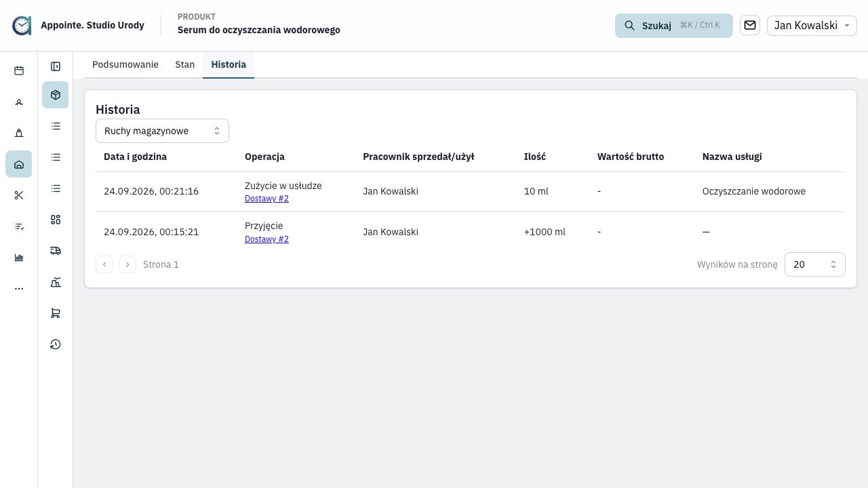Screen dimensions: 868x488
Task: Select the Historia tab
Action: pyautogui.click(x=229, y=64)
